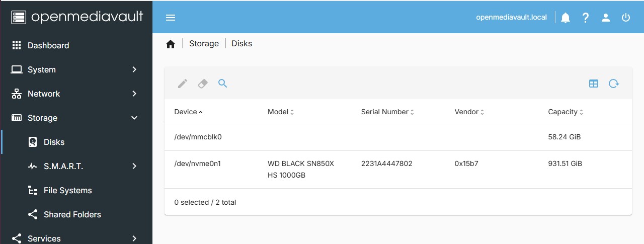The image size is (644, 244).
Task: Click the 58.24 GiB capacity value
Action: 565,137
